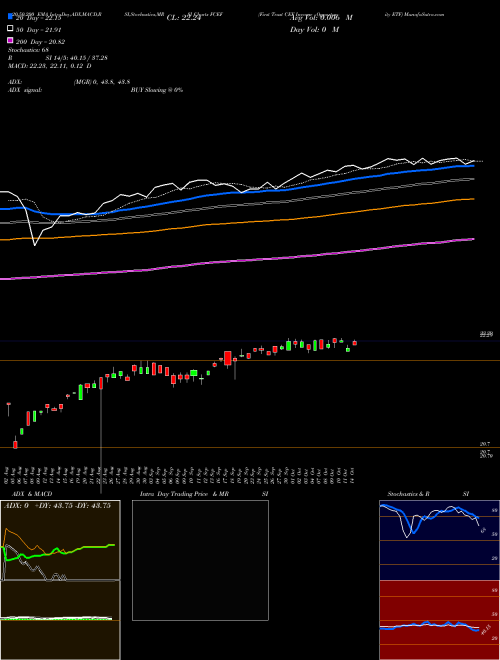The height and width of the screenshot is (660, 500).
Task: Click the 'Stochastics & R' panel title
Action: point(409,494)
